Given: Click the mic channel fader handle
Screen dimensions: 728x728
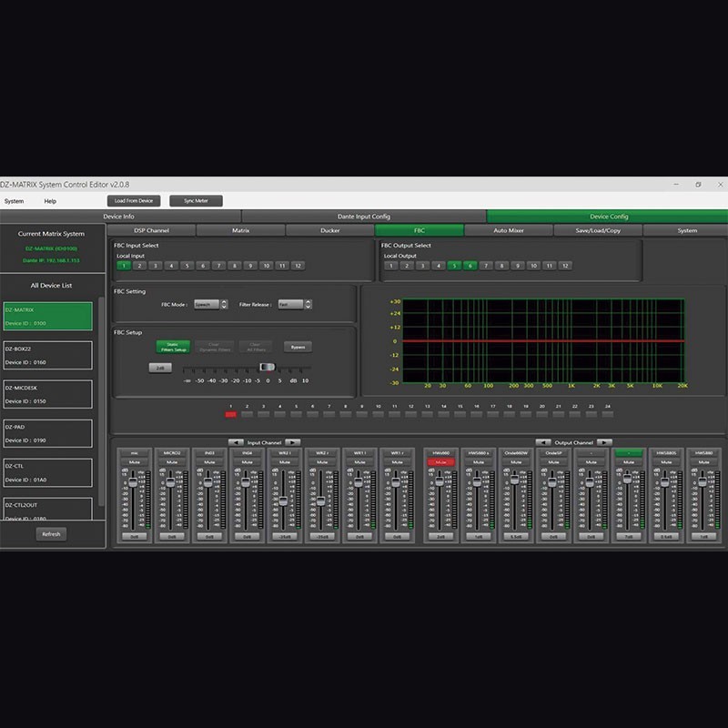Looking at the screenshot, I should point(133,482).
